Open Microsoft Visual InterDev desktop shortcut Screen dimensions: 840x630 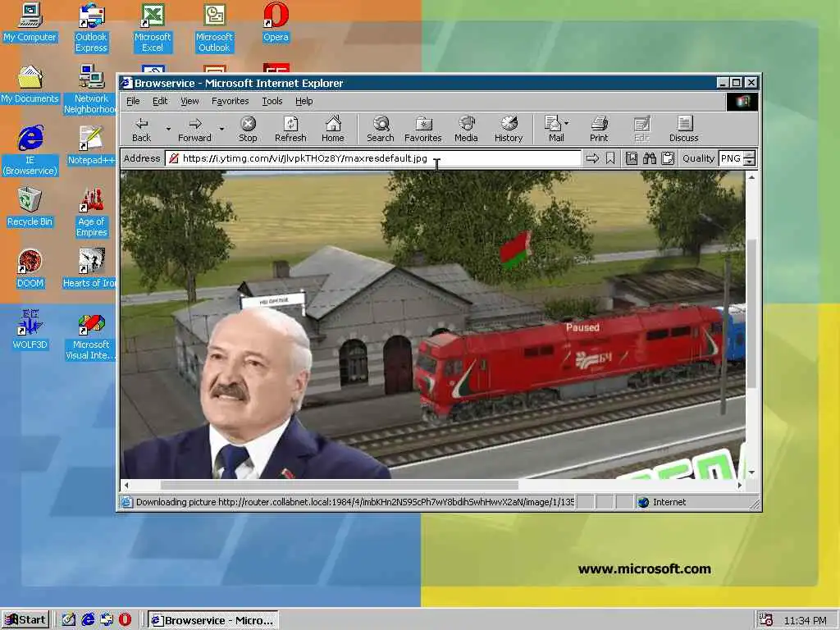(90, 336)
